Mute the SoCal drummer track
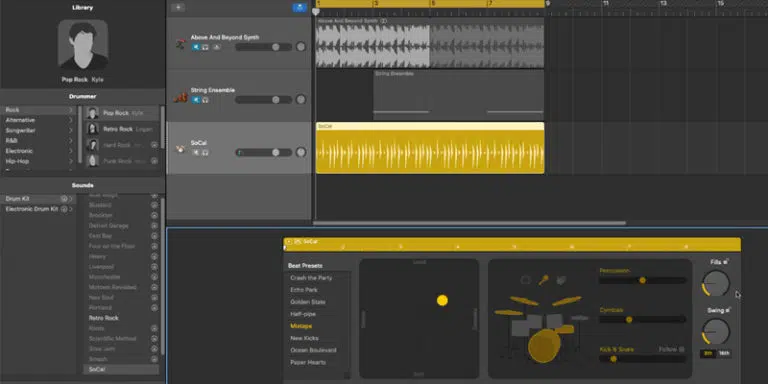768x384 pixels. coord(195,152)
